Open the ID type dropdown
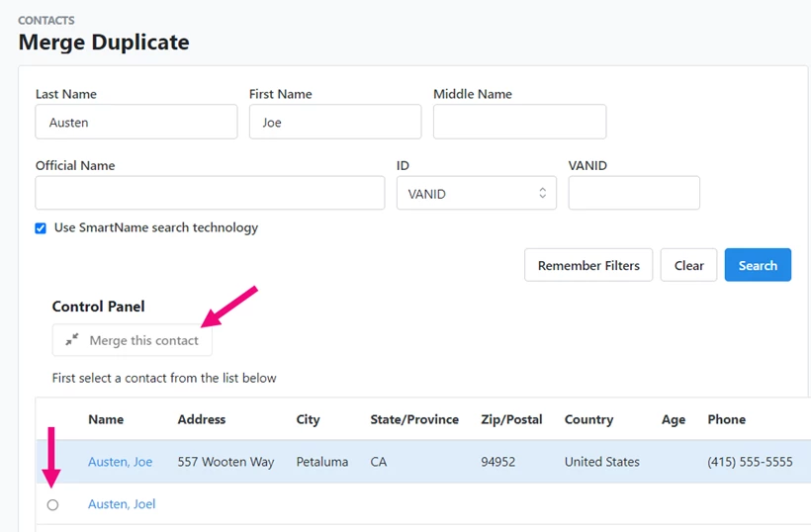Screen dimensions: 811x532 (x=476, y=194)
